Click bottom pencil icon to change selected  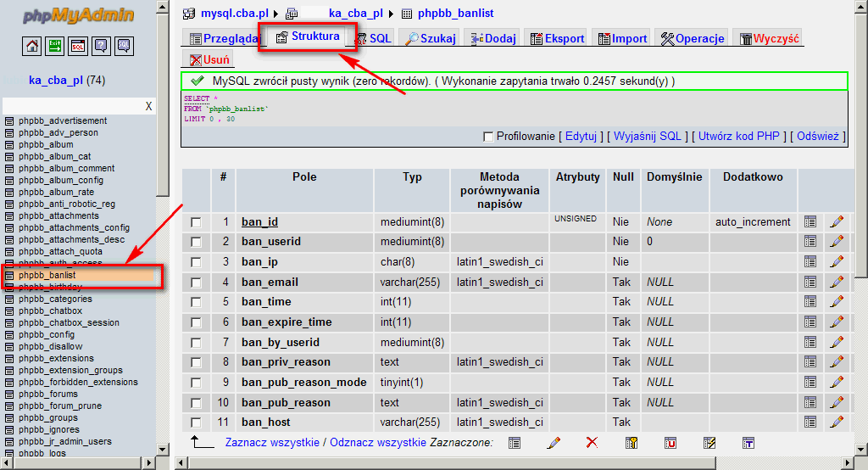pos(553,443)
